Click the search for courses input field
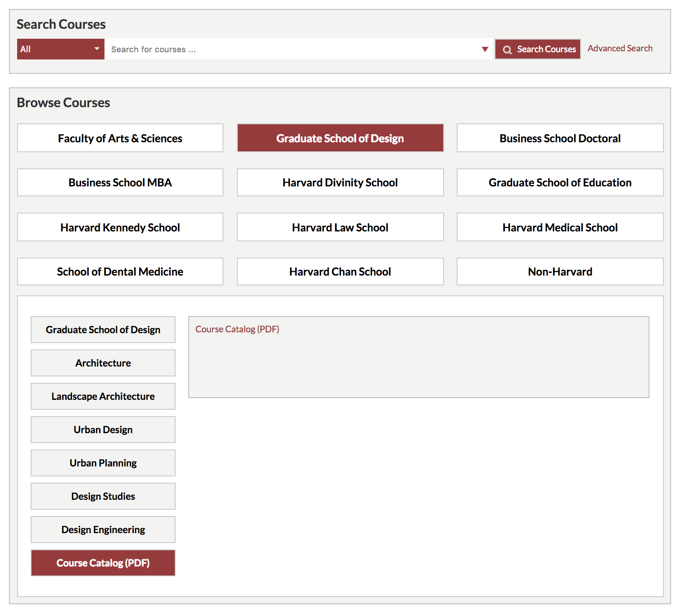Screen dimensions: 681x616 (x=293, y=49)
